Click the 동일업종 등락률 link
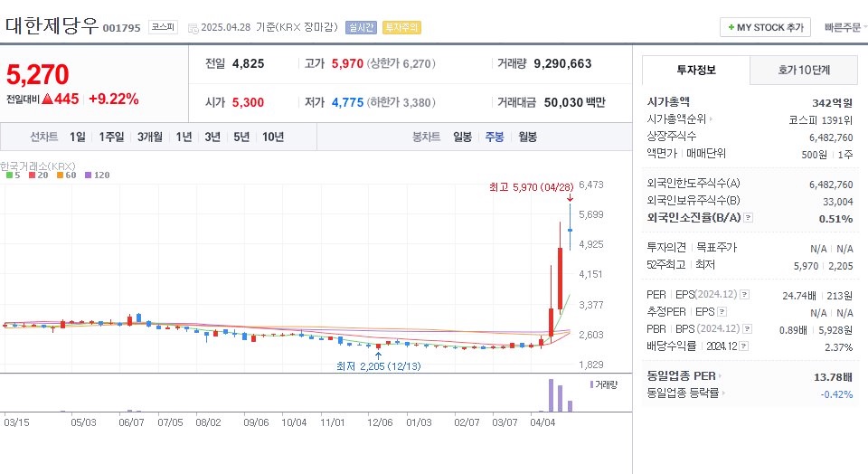The width and height of the screenshot is (868, 474). 684,393
